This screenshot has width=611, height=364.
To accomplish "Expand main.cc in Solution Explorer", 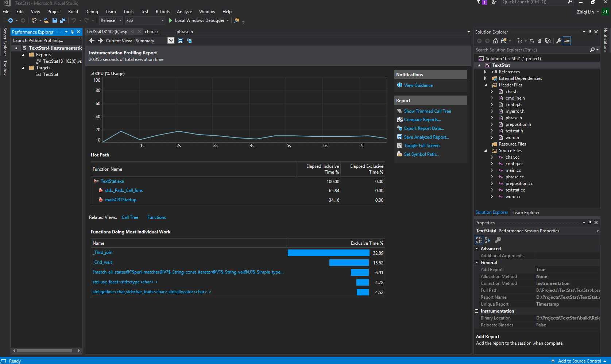I will point(492,170).
